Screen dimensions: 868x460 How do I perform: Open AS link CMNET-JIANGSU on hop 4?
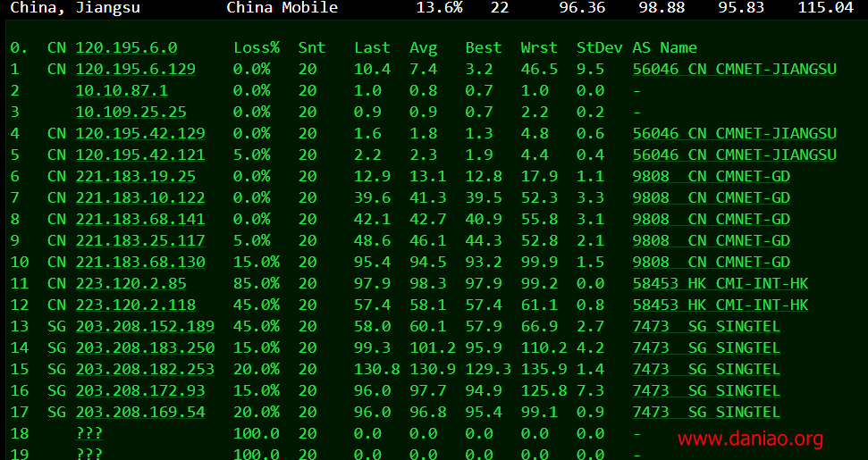pyautogui.click(x=735, y=133)
